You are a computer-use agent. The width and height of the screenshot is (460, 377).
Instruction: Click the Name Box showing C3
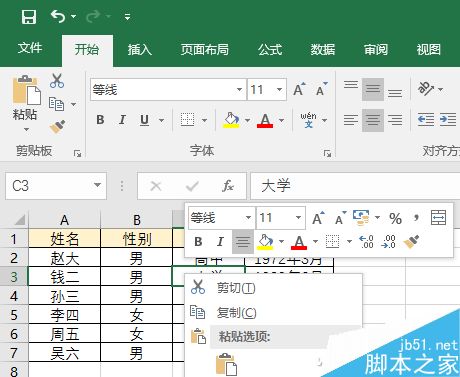(x=56, y=186)
